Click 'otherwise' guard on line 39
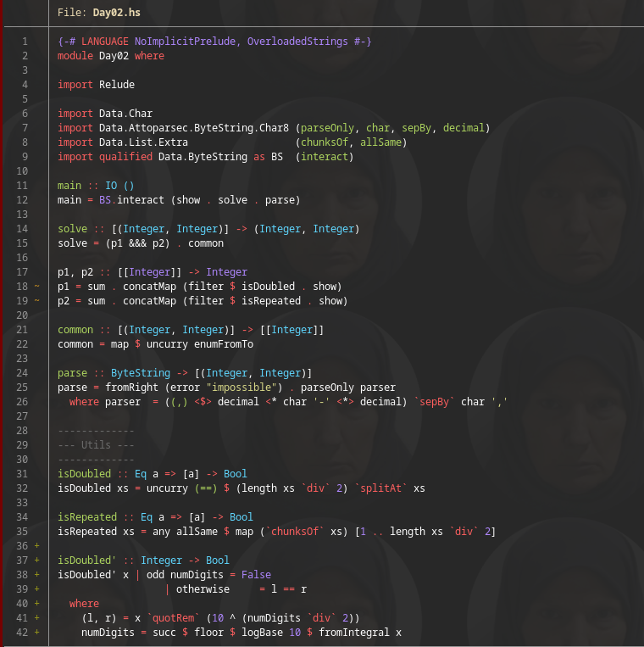The width and height of the screenshot is (644, 647). point(203,589)
